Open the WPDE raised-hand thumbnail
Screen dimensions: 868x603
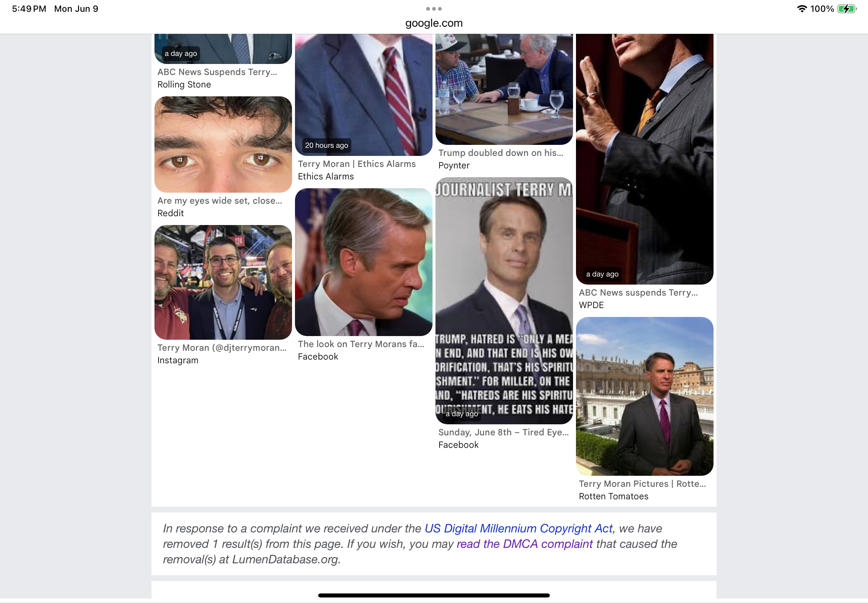pos(645,159)
